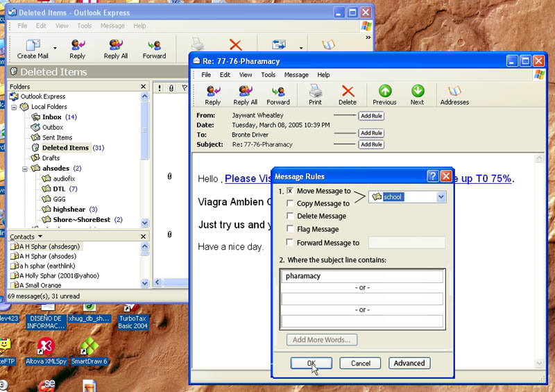
Task: Select contact A H Sphar (ahsodes)
Action: tap(48, 256)
